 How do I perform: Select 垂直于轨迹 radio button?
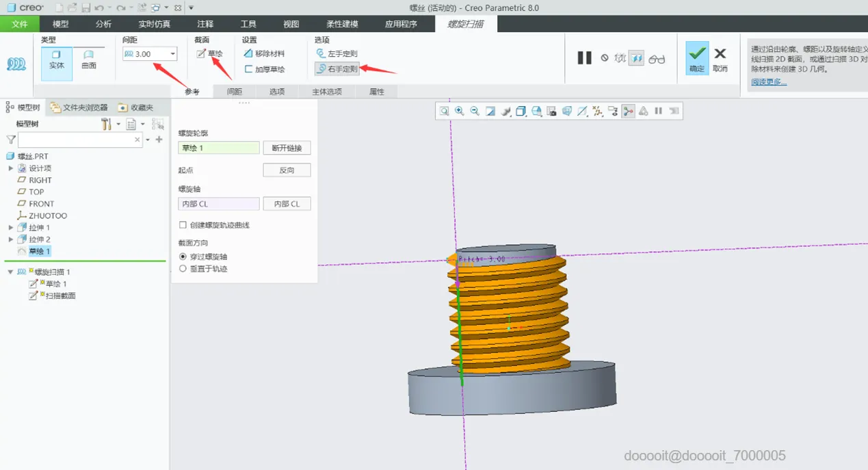[x=183, y=269]
